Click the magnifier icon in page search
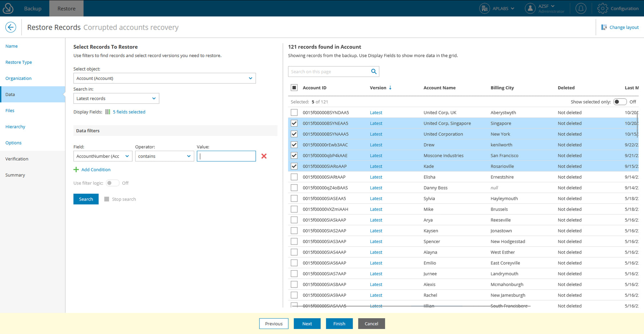 [x=374, y=72]
